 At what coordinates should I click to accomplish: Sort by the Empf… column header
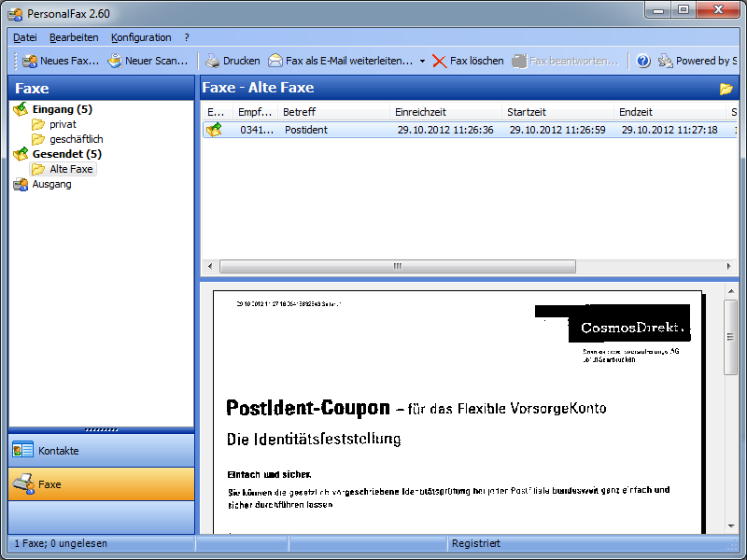(x=255, y=112)
